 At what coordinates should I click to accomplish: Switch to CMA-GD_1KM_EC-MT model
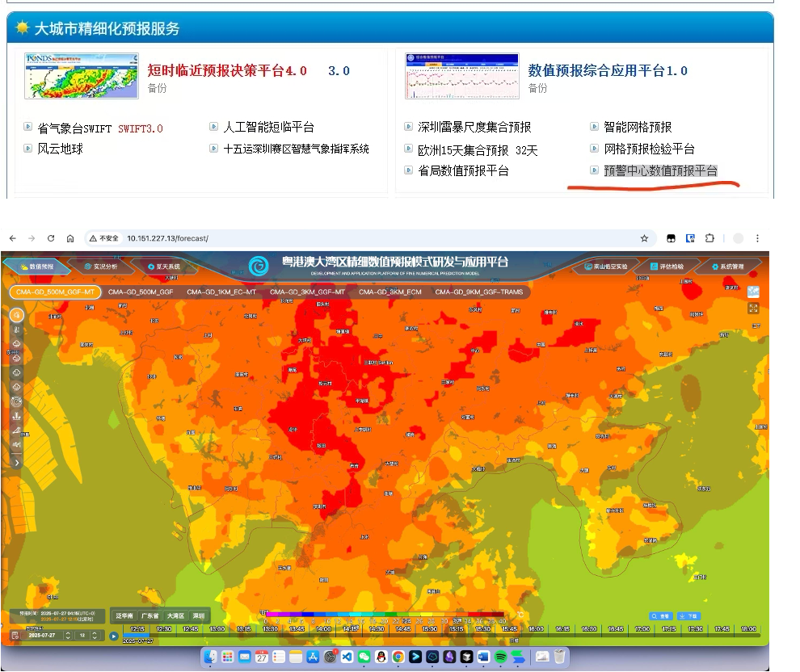point(221,292)
